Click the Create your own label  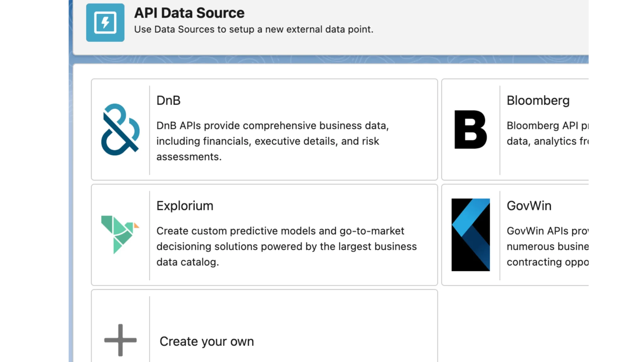click(207, 342)
